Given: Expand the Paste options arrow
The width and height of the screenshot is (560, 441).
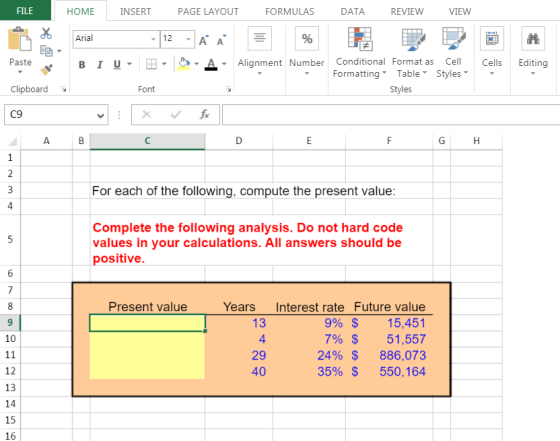Looking at the screenshot, I should tap(20, 72).
